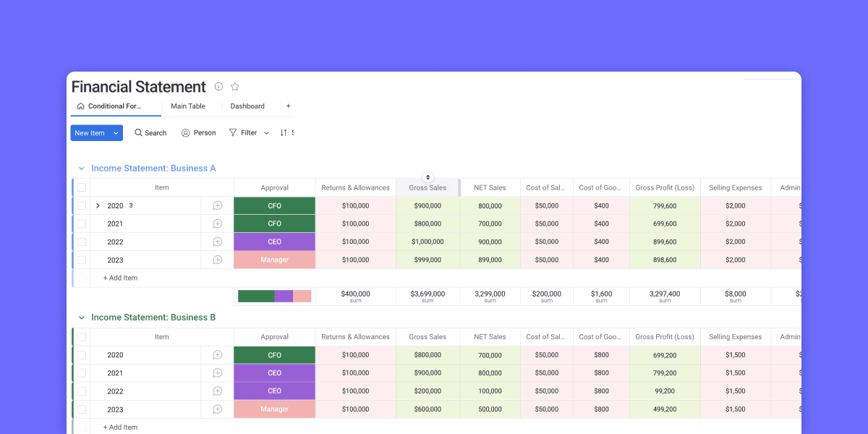Add a new view with plus icon
This screenshot has height=434, width=868.
288,106
